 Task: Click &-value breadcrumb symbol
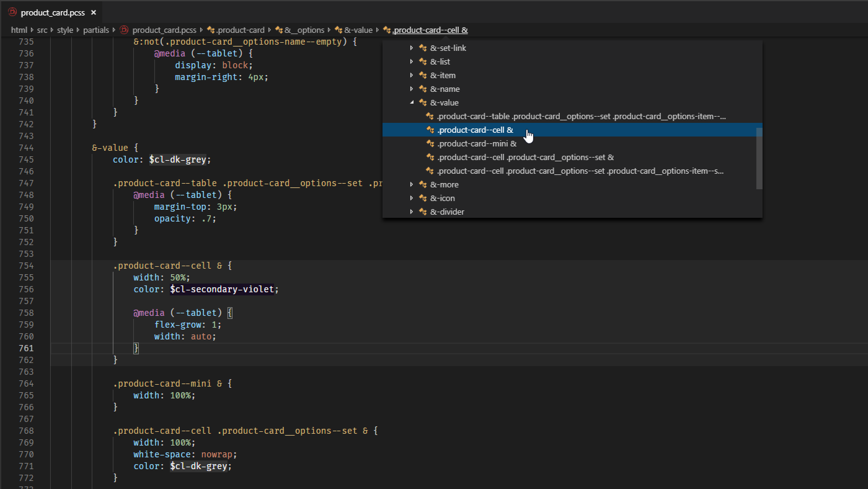pyautogui.click(x=358, y=30)
